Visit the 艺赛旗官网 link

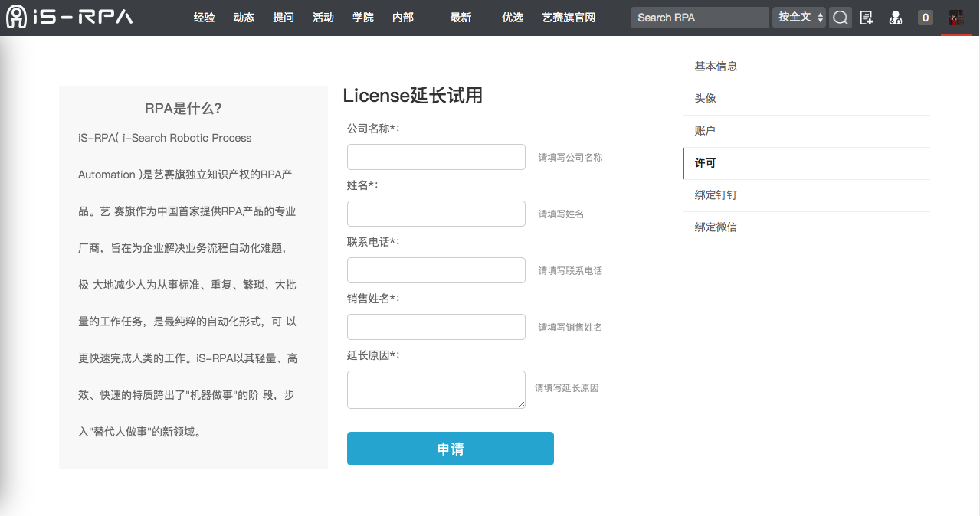tap(568, 17)
